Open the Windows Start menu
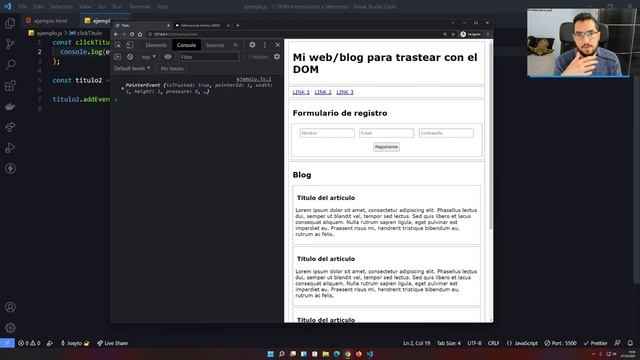 pos(270,354)
